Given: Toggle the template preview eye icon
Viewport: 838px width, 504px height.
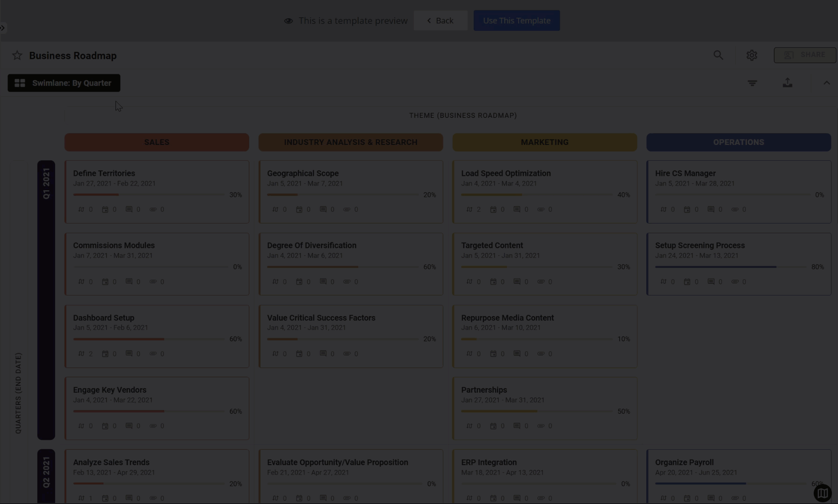Looking at the screenshot, I should tap(289, 21).
